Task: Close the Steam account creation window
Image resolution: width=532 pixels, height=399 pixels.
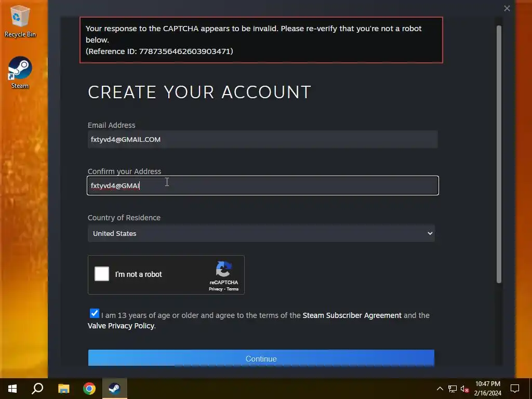Action: click(x=507, y=8)
